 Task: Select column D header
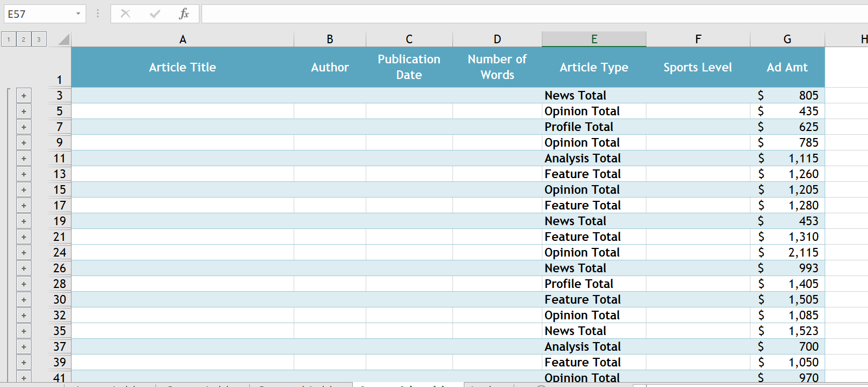pyautogui.click(x=497, y=39)
